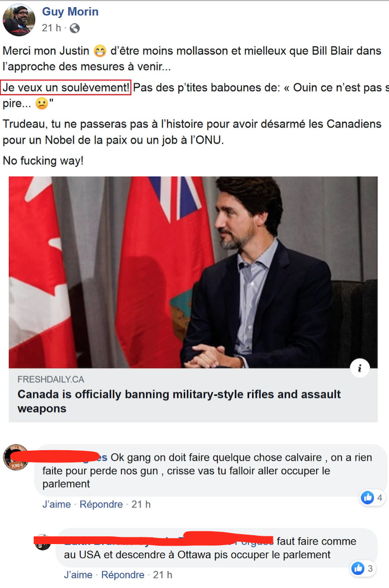View likes on the first comment
Screen dimensions: 389x588
(x=372, y=497)
